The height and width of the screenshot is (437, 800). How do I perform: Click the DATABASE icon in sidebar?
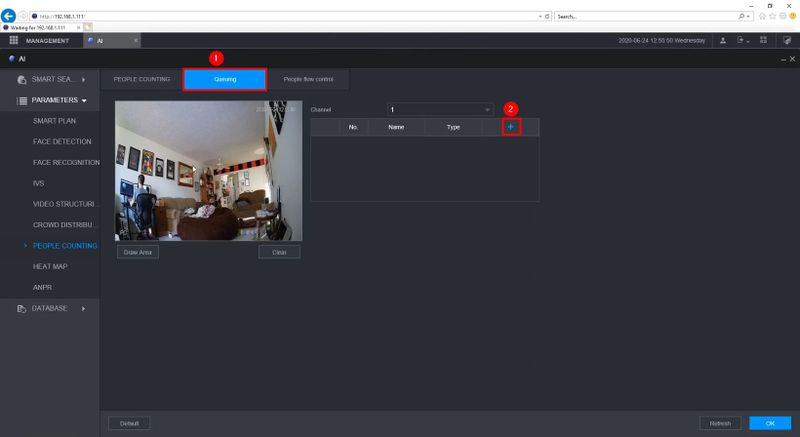click(21, 309)
